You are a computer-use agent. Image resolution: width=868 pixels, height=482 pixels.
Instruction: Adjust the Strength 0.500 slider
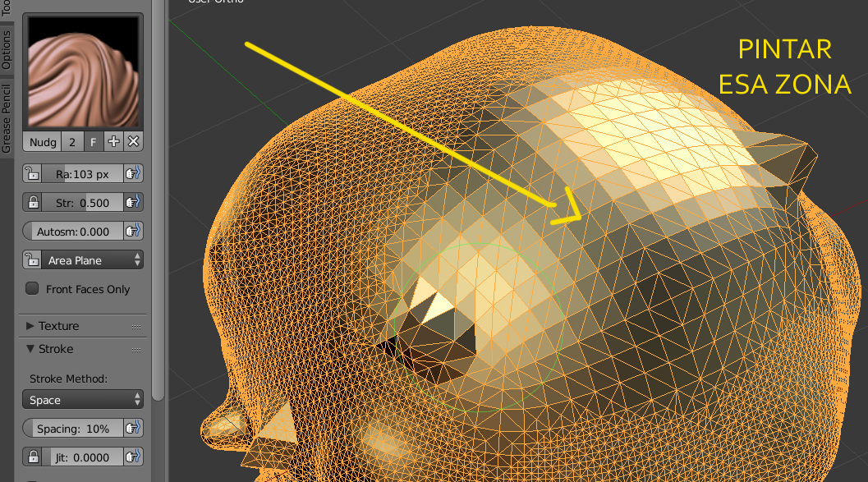pos(82,203)
